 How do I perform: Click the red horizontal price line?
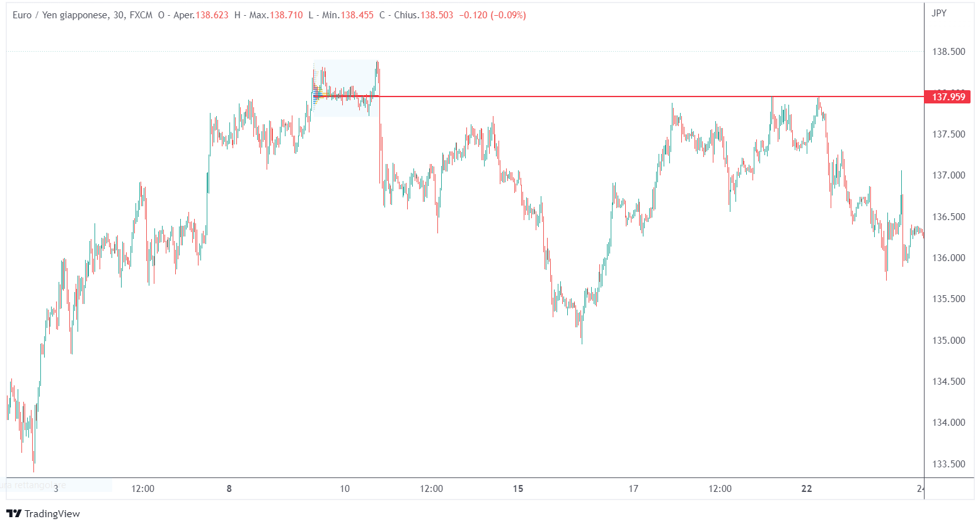click(x=630, y=96)
